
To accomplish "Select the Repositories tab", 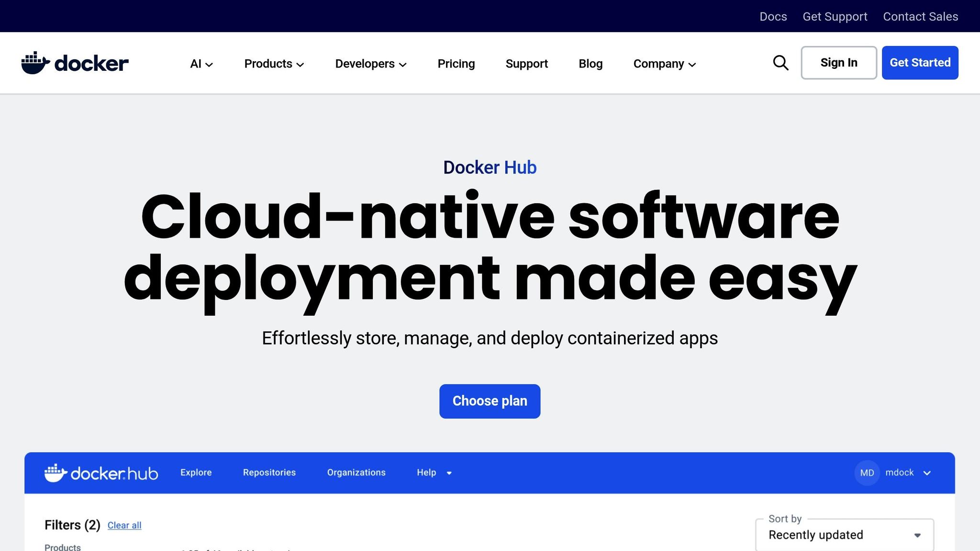I will [269, 473].
